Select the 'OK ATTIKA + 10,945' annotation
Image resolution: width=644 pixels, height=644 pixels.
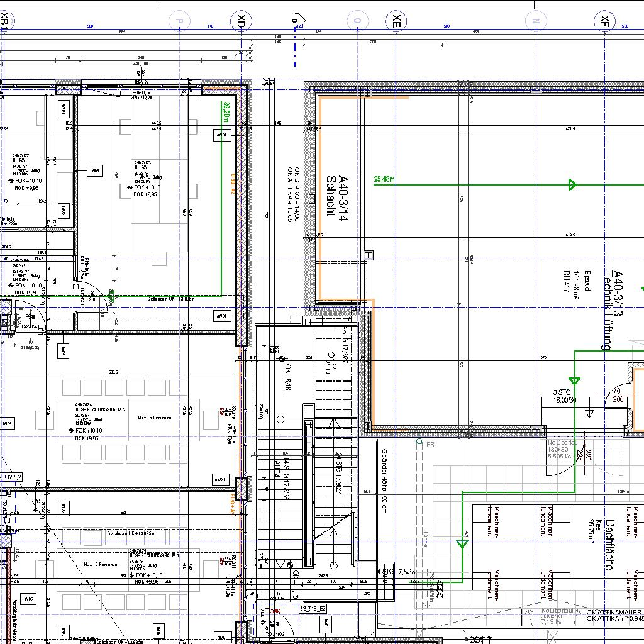point(615,619)
